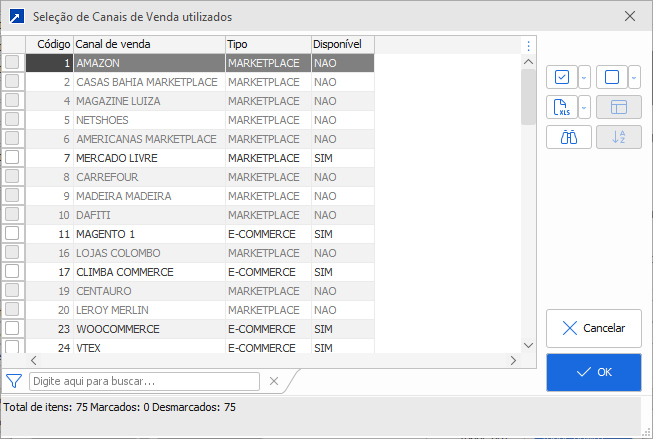This screenshot has width=667, height=446.
Task: Focus the 'Digite aqui para buscar' search field
Action: point(144,381)
